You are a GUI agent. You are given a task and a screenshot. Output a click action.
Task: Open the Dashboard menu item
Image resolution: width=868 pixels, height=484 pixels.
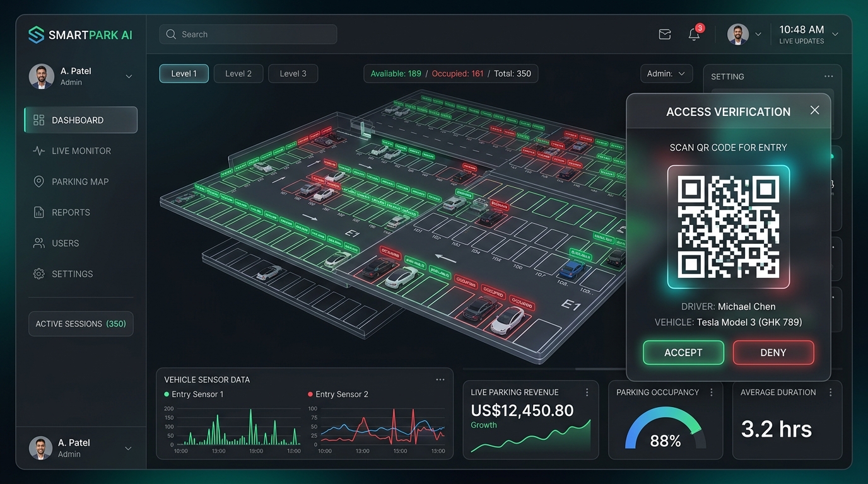tap(81, 120)
